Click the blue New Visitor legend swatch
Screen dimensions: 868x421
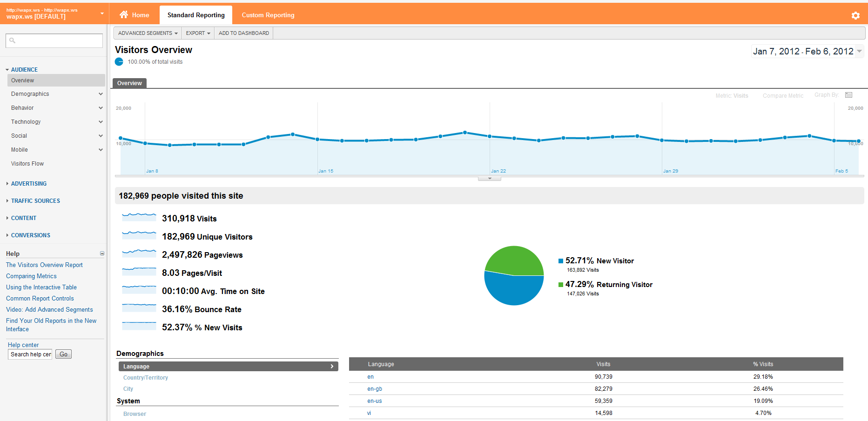tap(561, 261)
